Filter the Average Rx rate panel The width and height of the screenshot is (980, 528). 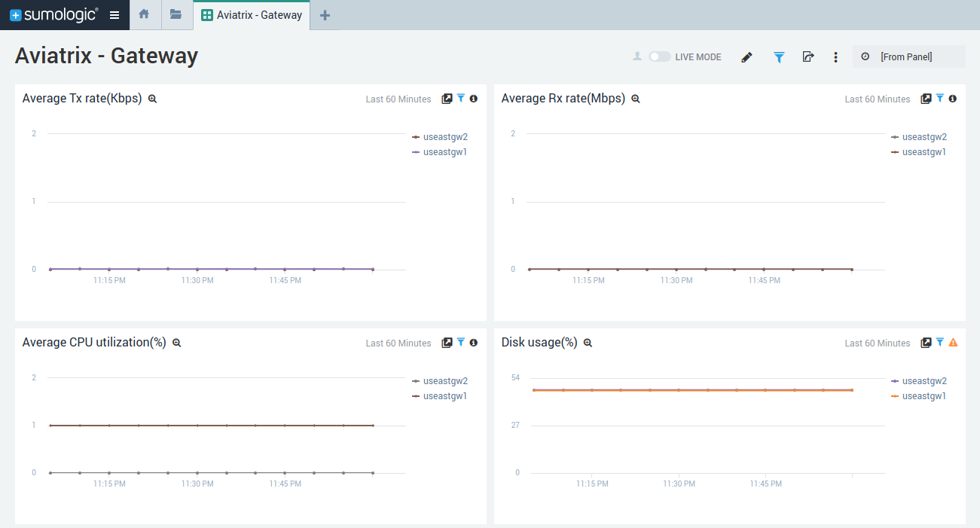coord(940,98)
